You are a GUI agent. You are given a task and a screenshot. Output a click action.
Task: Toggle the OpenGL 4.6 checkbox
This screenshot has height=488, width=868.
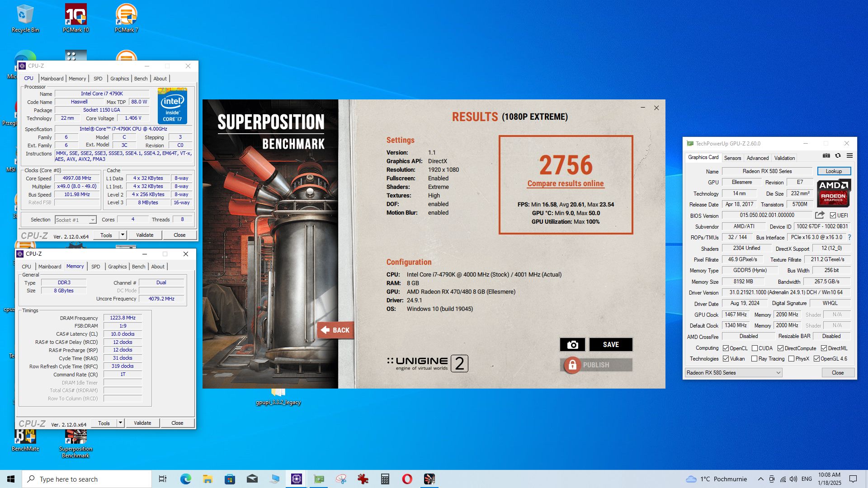click(816, 359)
